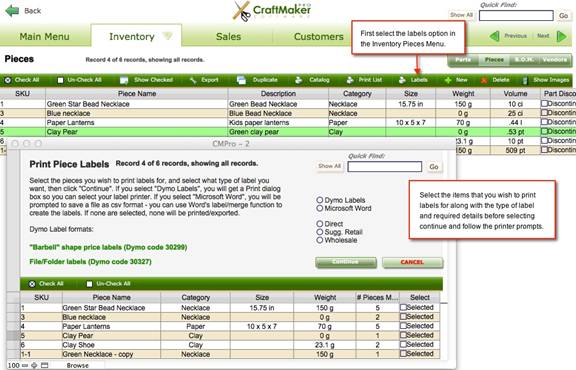Screen dimensions: 576x370
Task: Open the Customers tab
Action: click(318, 36)
